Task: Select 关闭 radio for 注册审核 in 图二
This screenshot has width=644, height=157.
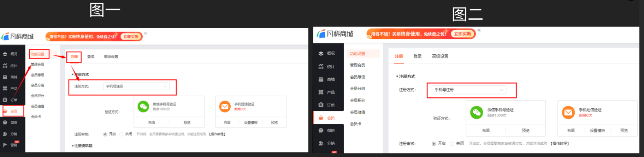Action: [452, 144]
